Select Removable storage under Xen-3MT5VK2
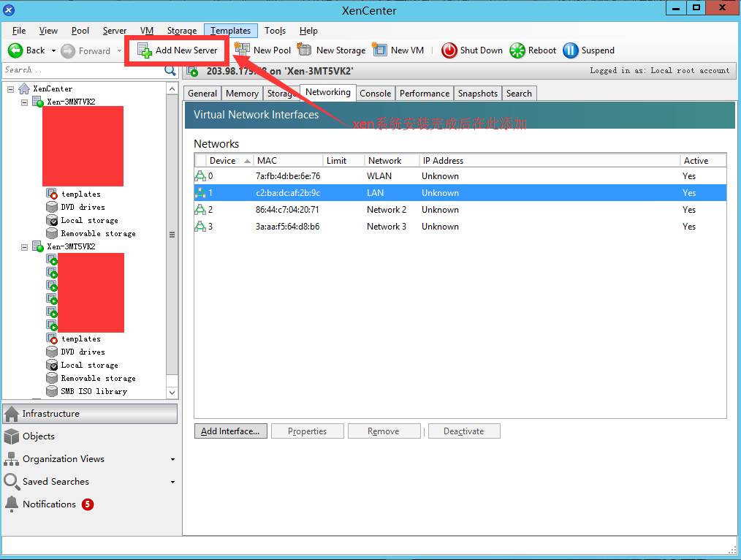The width and height of the screenshot is (741, 560). (x=98, y=378)
